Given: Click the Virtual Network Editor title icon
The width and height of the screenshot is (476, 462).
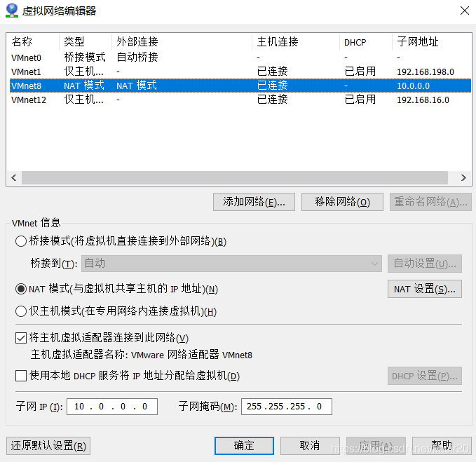Looking at the screenshot, I should coord(12,11).
